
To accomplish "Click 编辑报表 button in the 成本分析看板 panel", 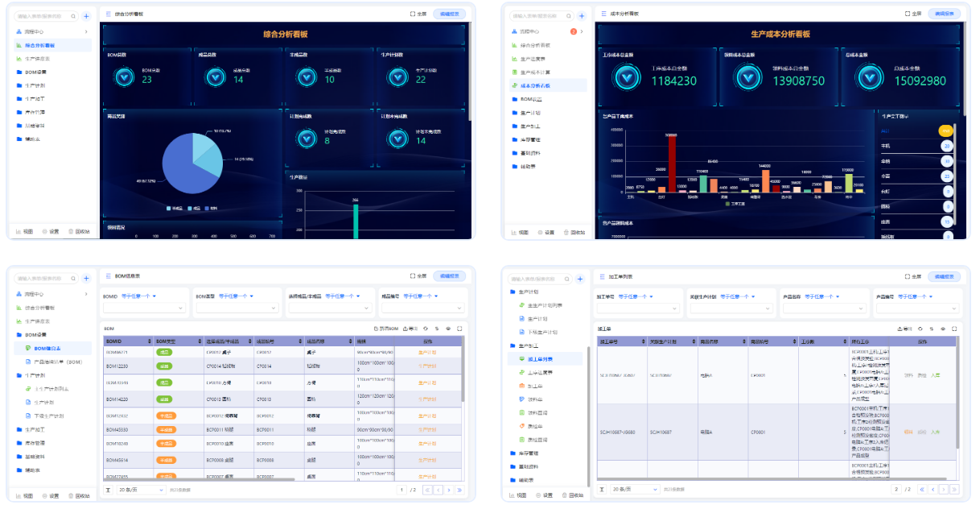I will (x=944, y=14).
